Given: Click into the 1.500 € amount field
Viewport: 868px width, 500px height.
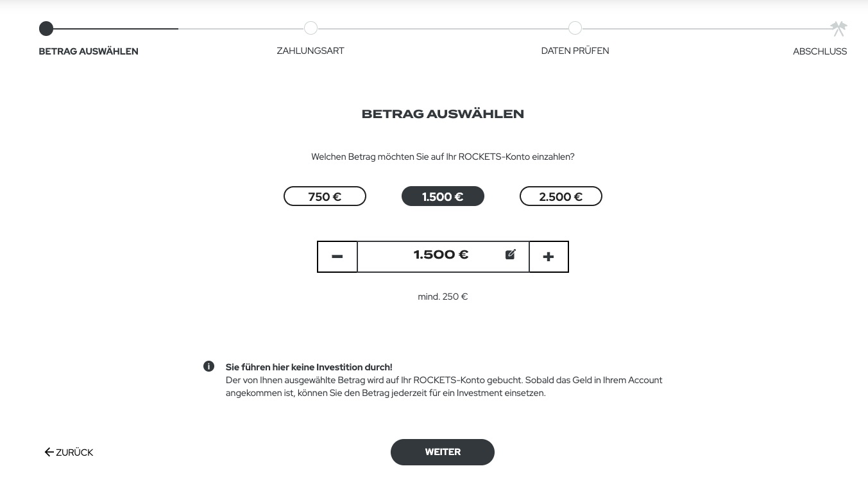Looking at the screenshot, I should pyautogui.click(x=441, y=255).
